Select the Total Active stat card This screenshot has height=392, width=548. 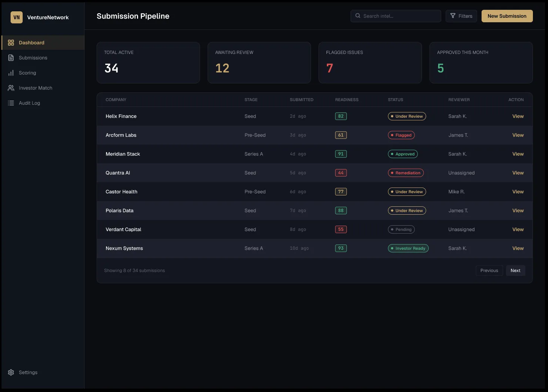tap(148, 63)
